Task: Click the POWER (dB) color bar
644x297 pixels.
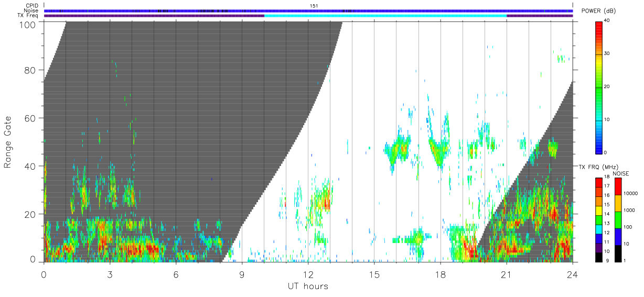Action: point(599,87)
